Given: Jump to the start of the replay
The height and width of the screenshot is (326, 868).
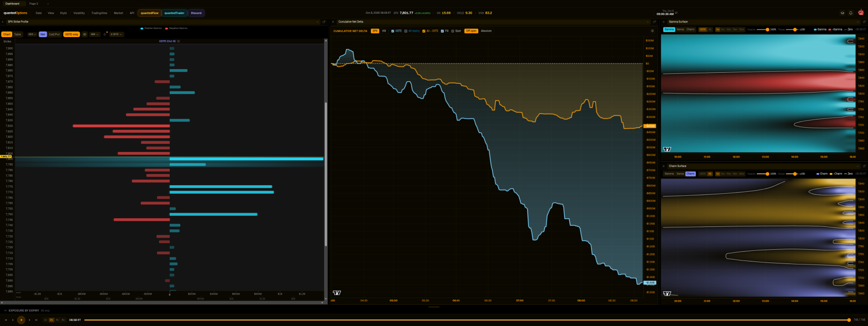Looking at the screenshot, I should [6, 320].
